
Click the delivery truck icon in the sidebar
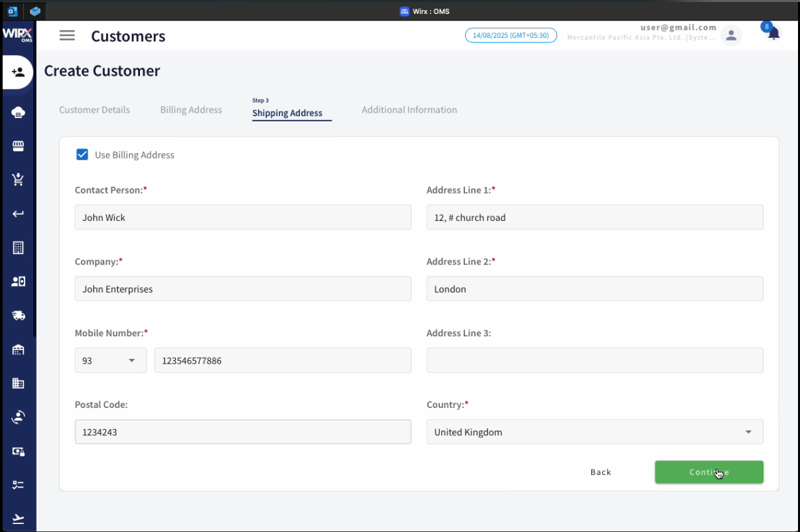point(18,315)
